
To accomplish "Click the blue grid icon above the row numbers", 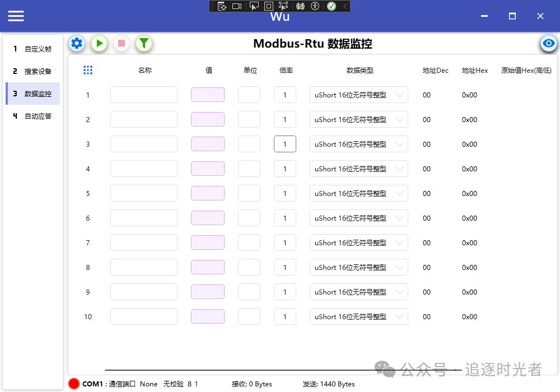I will pyautogui.click(x=88, y=69).
